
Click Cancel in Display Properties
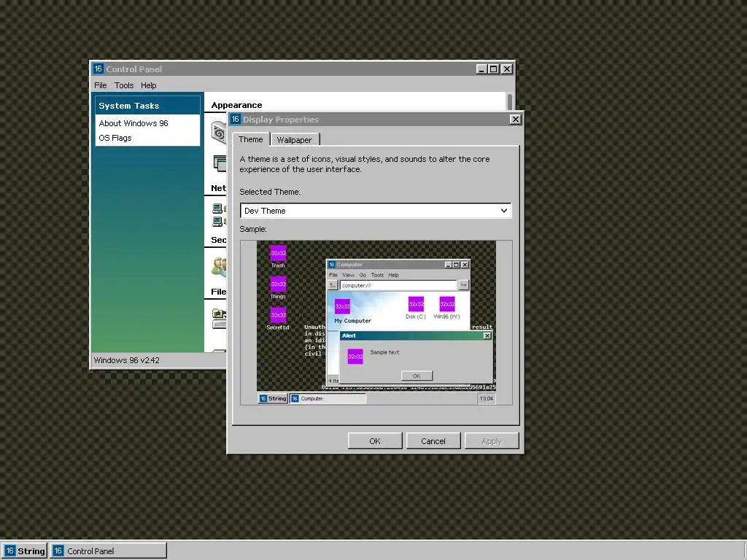[433, 441]
